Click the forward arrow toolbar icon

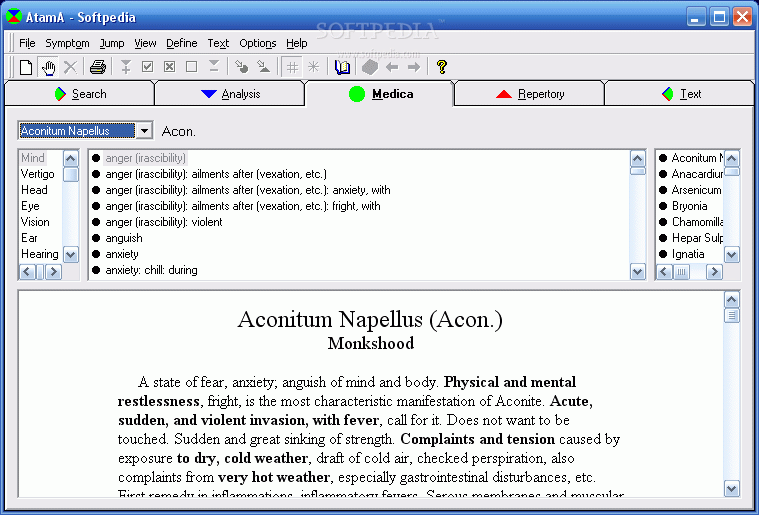414,67
